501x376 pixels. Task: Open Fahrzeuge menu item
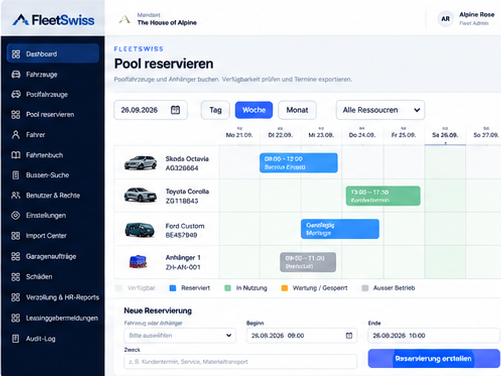coord(53,74)
